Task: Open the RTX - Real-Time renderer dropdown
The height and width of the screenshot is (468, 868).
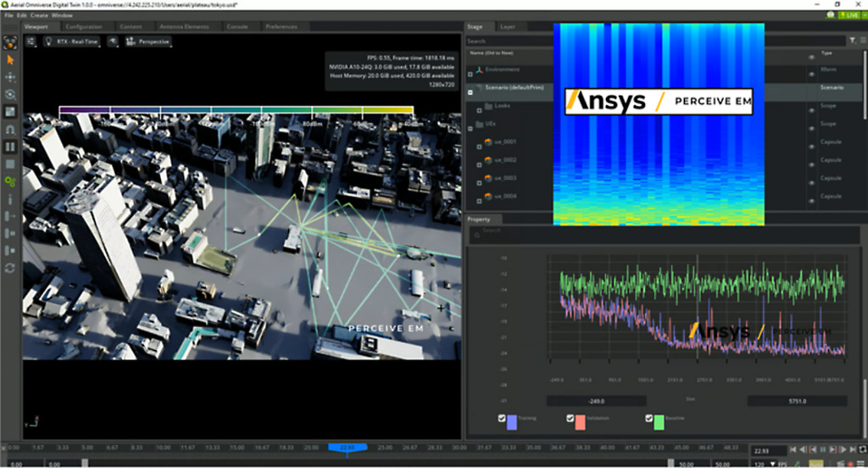Action: pyautogui.click(x=71, y=42)
